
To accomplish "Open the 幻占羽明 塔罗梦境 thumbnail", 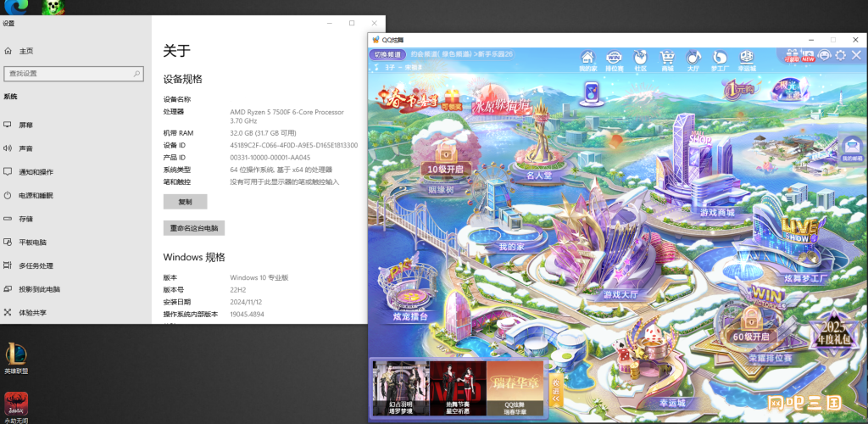I will (x=401, y=388).
